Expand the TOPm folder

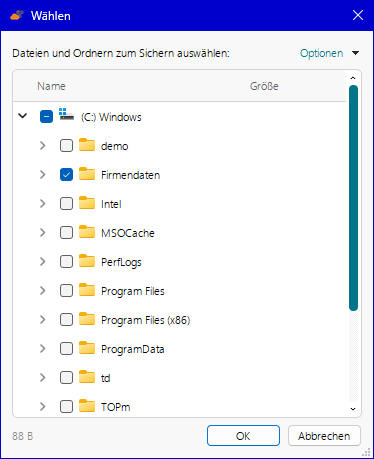click(42, 407)
